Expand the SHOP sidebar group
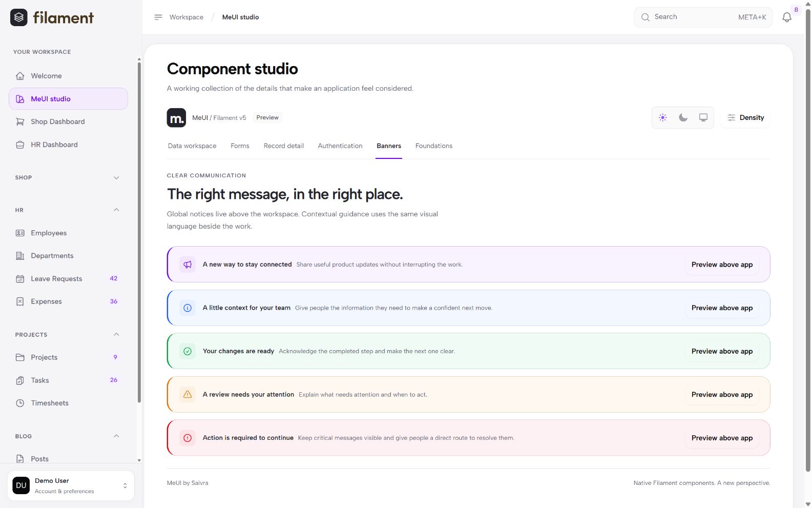812x508 pixels. 68,177
